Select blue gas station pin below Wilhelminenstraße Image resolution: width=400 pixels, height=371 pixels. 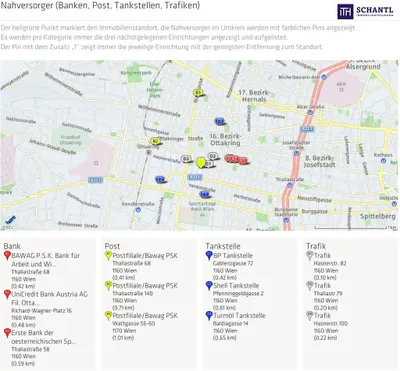coord(219,121)
